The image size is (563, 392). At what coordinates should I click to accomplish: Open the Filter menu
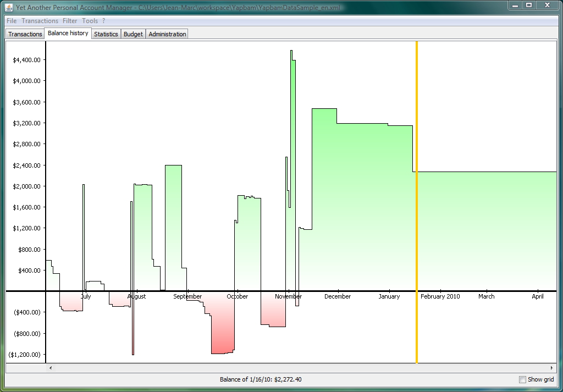tap(70, 21)
